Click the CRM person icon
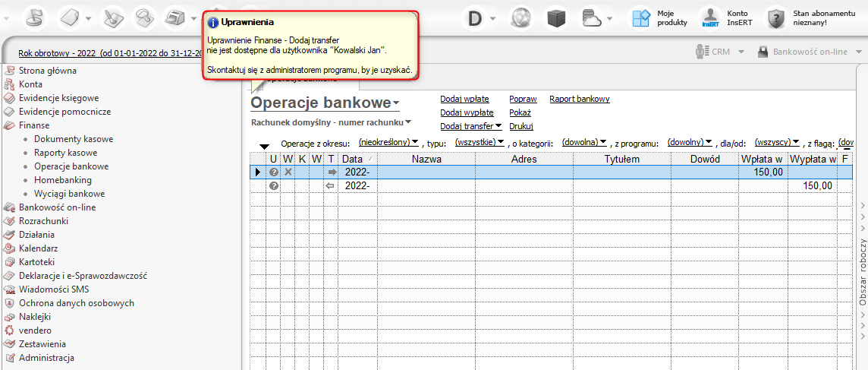The height and width of the screenshot is (370, 868). point(702,52)
